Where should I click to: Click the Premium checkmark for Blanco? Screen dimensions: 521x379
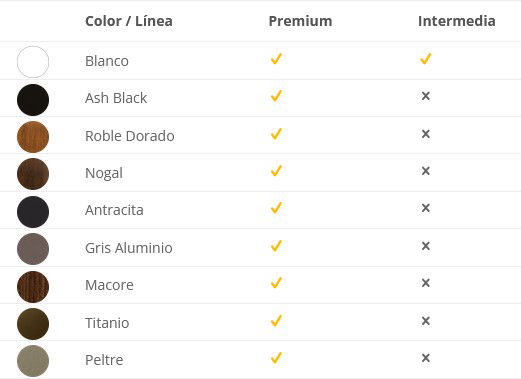click(276, 59)
